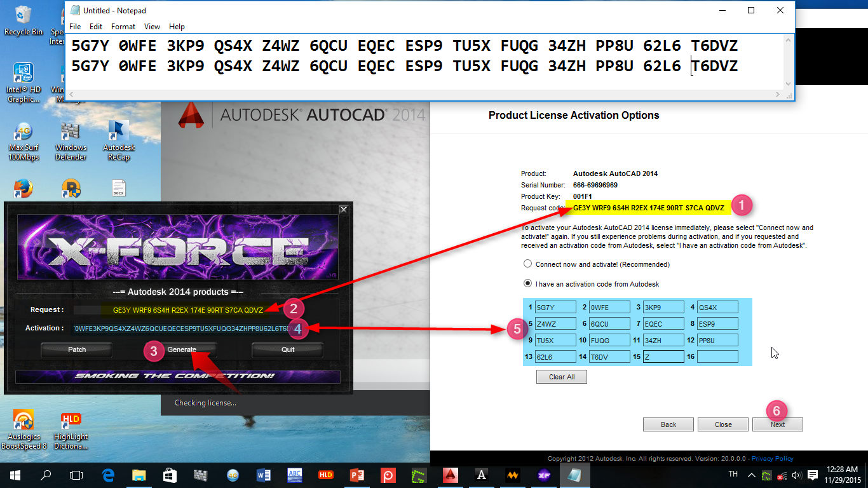Screen dimensions: 868x488
Task: Switch the TH input language indicator
Action: pyautogui.click(x=733, y=475)
